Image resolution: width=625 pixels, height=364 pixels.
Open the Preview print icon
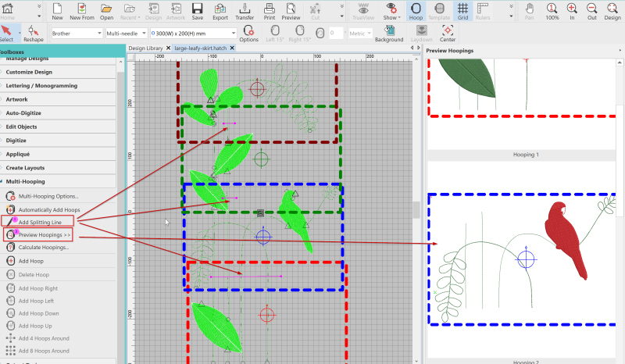click(291, 11)
